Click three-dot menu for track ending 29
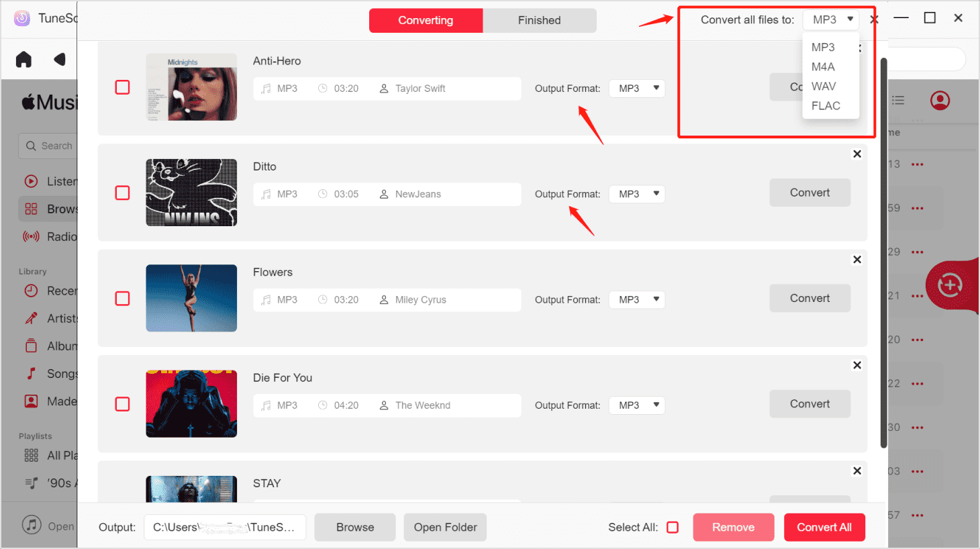This screenshot has width=980, height=549. tap(918, 252)
